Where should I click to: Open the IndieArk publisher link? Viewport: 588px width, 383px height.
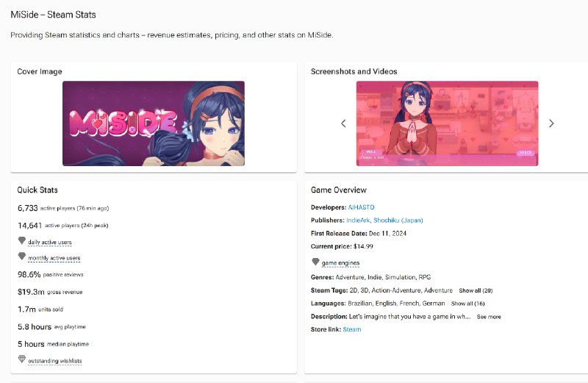(x=358, y=221)
